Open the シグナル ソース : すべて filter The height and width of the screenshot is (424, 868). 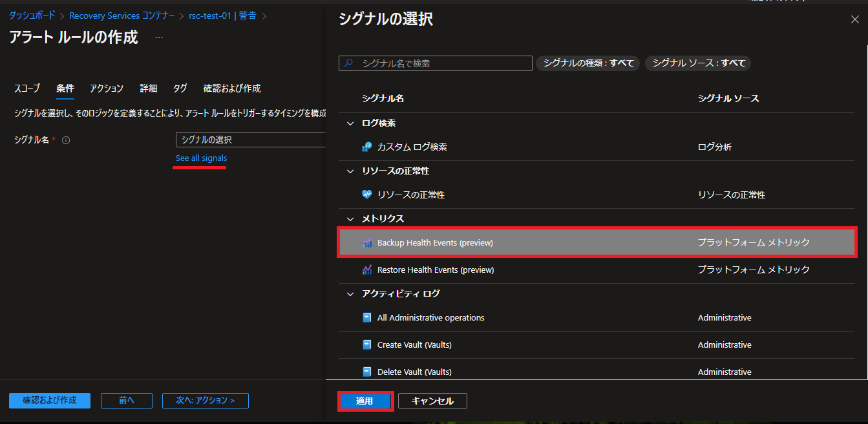[698, 63]
